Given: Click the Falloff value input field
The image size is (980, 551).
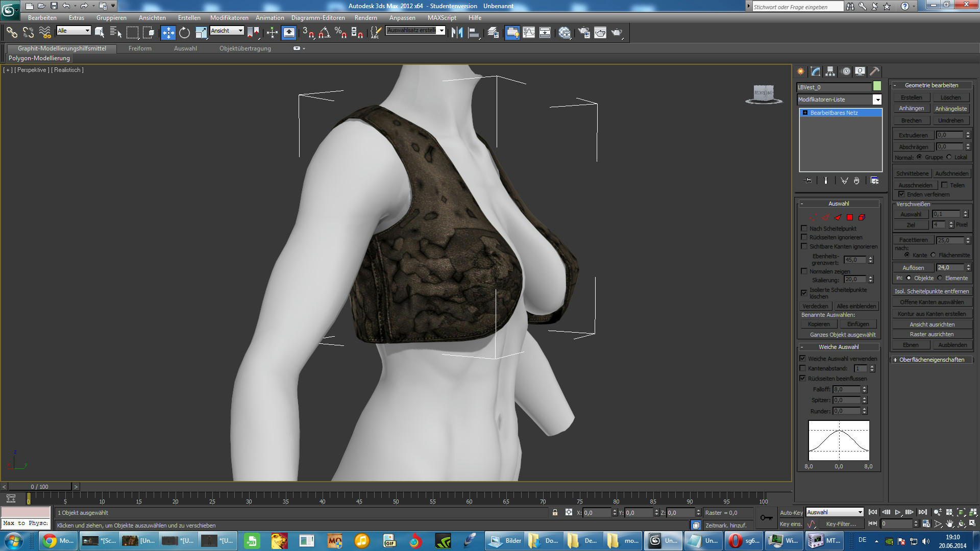Looking at the screenshot, I should (846, 389).
